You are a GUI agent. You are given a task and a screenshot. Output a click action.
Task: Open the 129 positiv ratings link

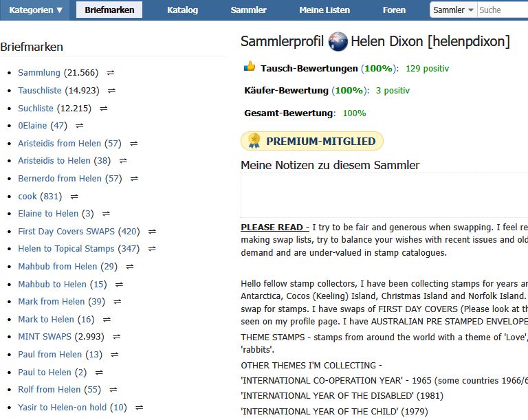pos(427,69)
